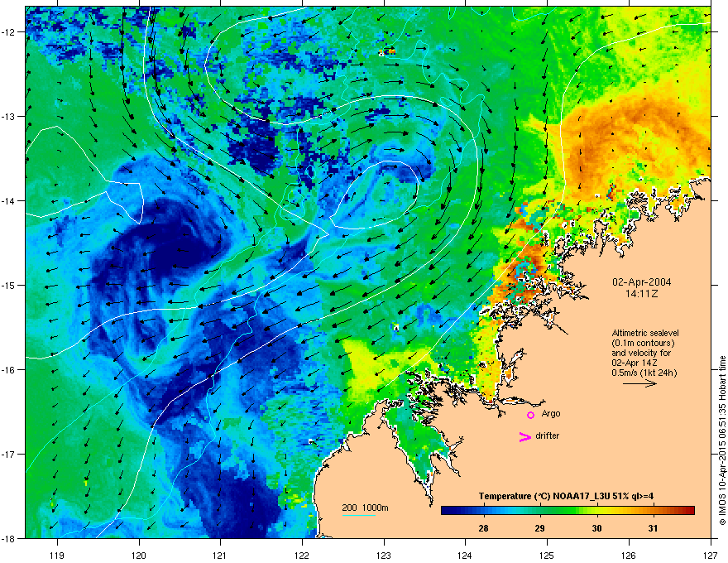728x563 pixels.
Task: Click the 30 value on temperature scale
Action: [x=596, y=528]
